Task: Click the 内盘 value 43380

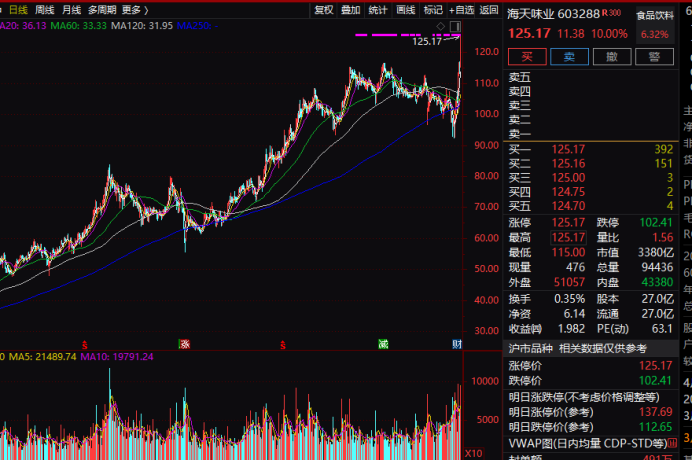Action: 657,282
